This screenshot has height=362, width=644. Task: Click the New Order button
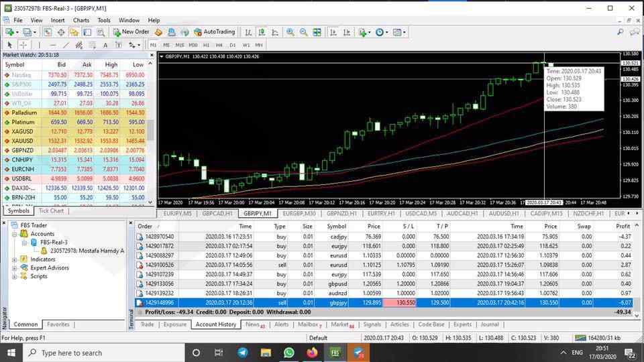(x=131, y=32)
